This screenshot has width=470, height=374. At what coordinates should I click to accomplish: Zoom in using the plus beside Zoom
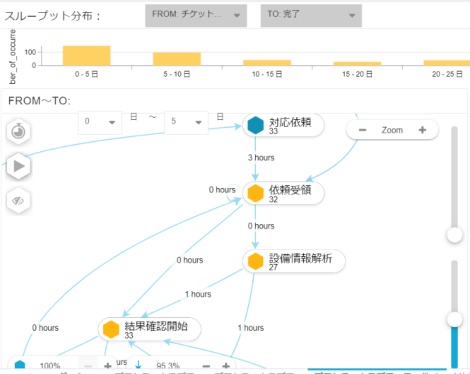pos(422,130)
